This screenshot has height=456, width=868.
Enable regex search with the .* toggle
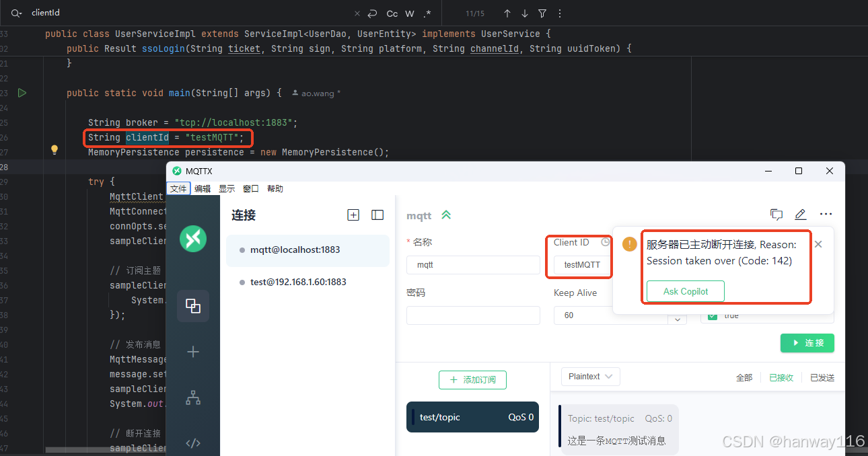(x=427, y=13)
